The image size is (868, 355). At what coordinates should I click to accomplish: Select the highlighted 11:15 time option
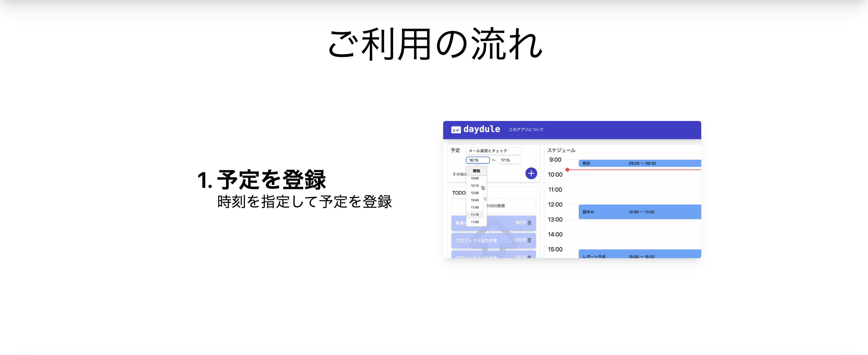pos(475,214)
